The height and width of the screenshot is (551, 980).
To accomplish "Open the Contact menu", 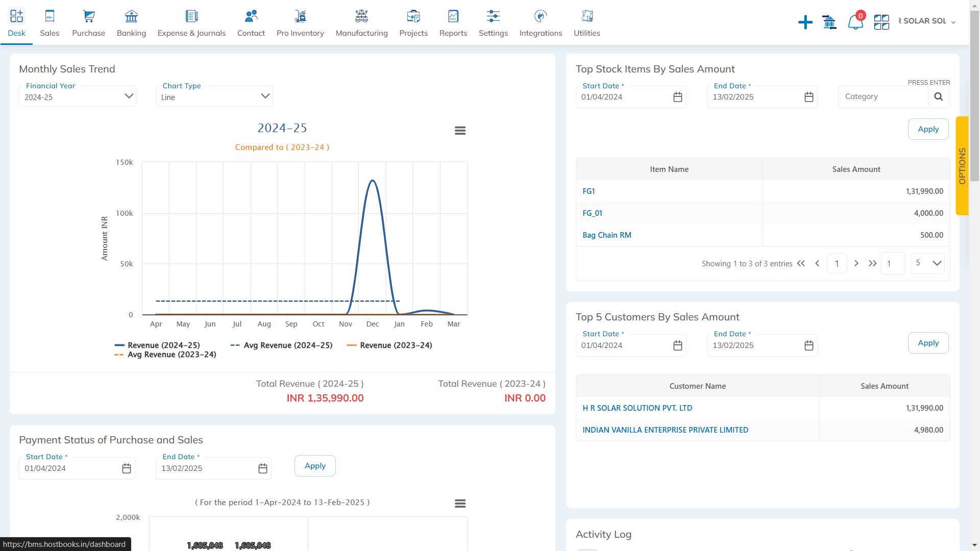I will (251, 23).
